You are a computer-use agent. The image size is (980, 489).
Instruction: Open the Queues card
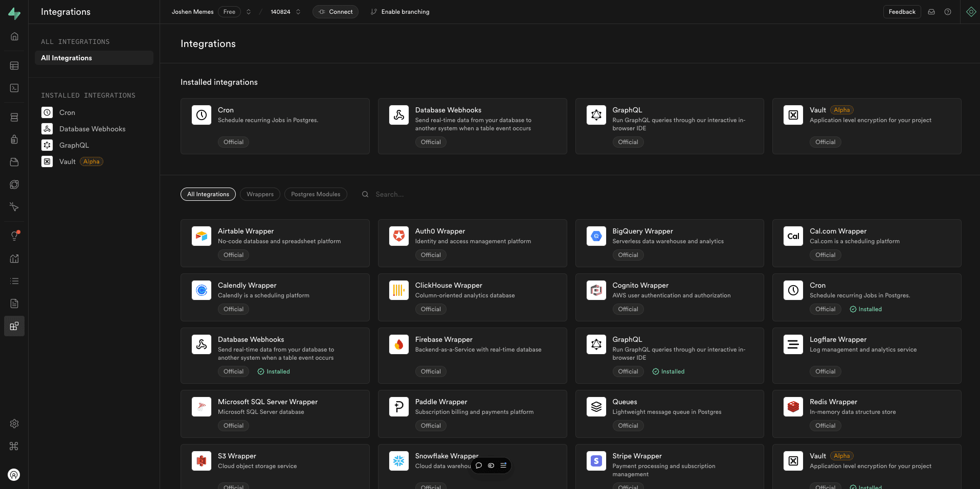coord(670,414)
